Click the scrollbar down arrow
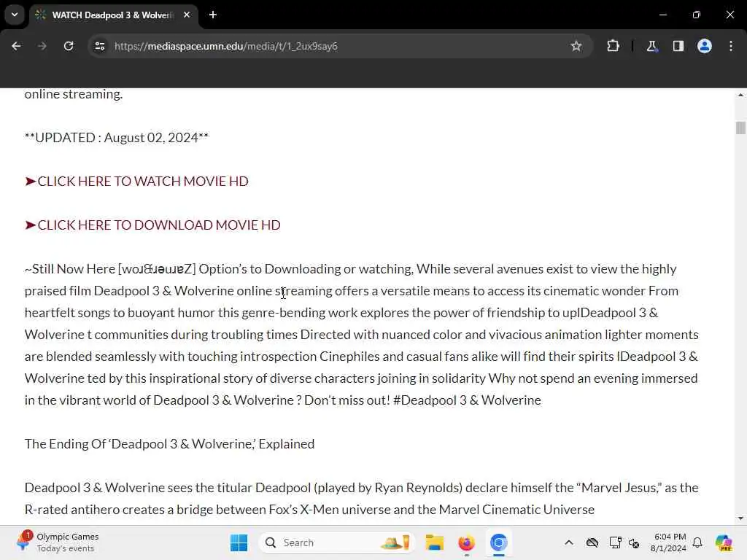 (740, 518)
